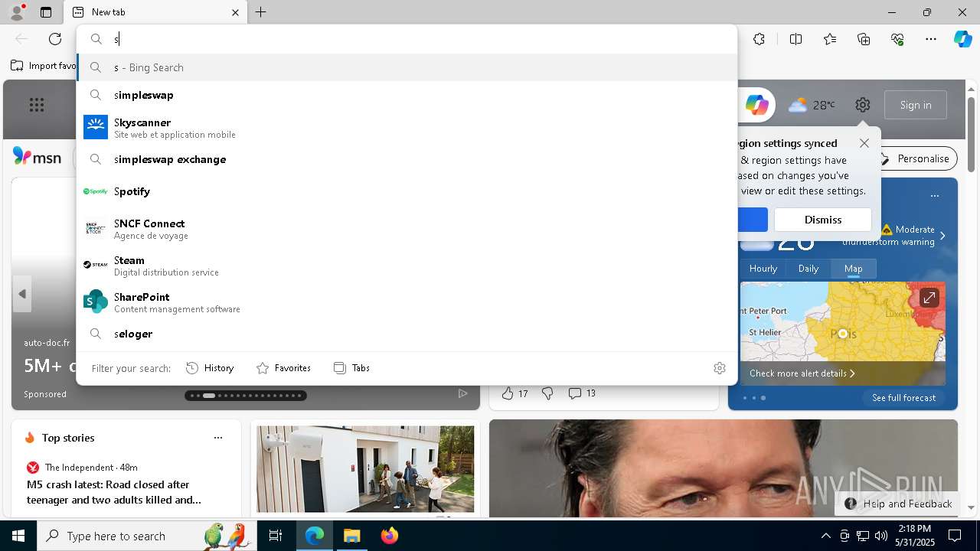Switch weather card to Daily tab
The image size is (980, 551).
[x=808, y=269]
